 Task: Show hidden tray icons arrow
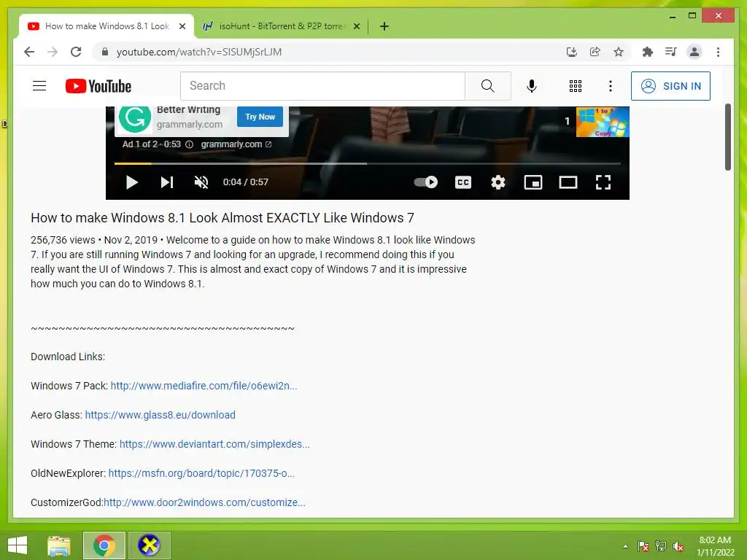click(625, 546)
